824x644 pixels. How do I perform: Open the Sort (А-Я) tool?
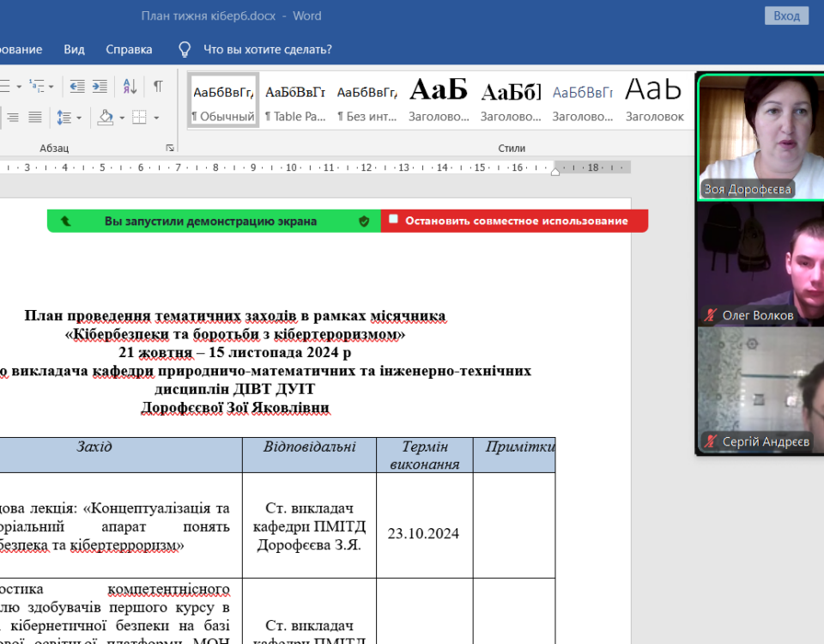point(130,86)
